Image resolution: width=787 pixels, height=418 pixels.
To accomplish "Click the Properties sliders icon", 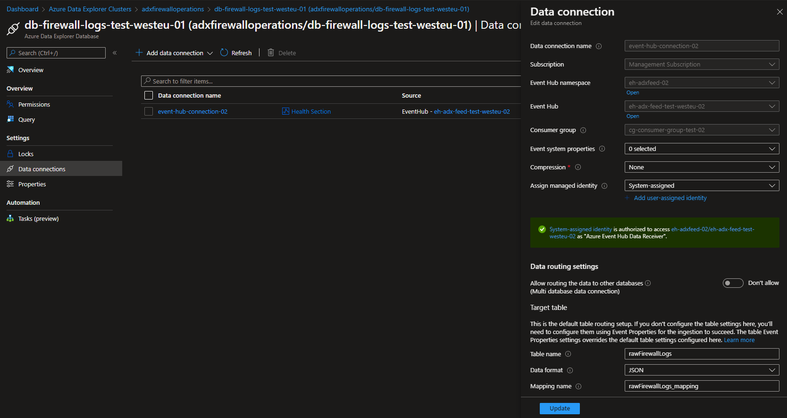I will point(10,184).
